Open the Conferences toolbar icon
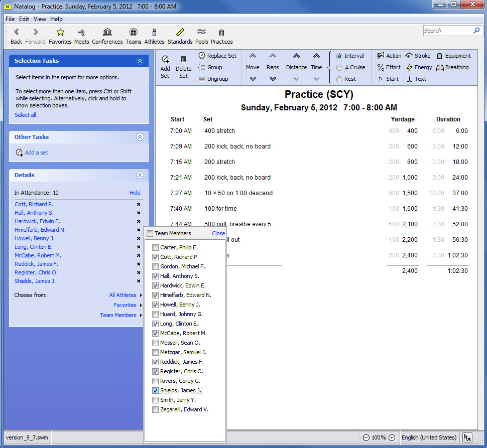Viewport: 487px width, 448px height. 107,33
